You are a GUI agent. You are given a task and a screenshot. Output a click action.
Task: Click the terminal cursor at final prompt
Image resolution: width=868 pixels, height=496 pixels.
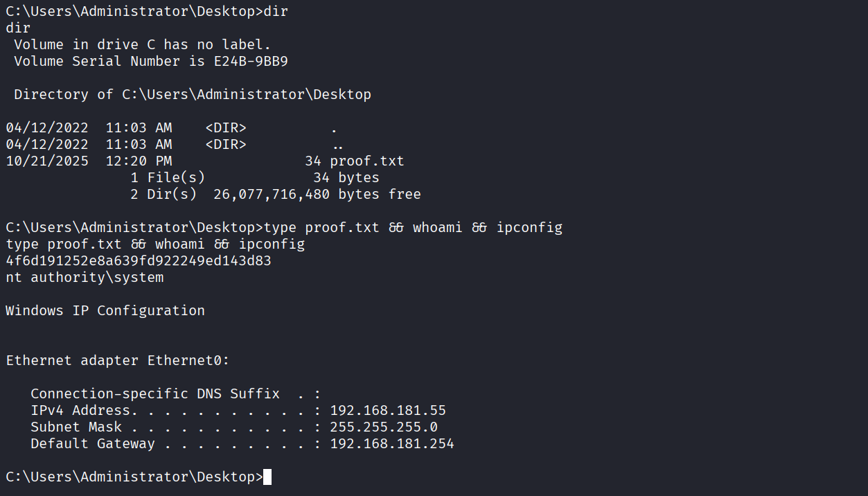tap(267, 477)
